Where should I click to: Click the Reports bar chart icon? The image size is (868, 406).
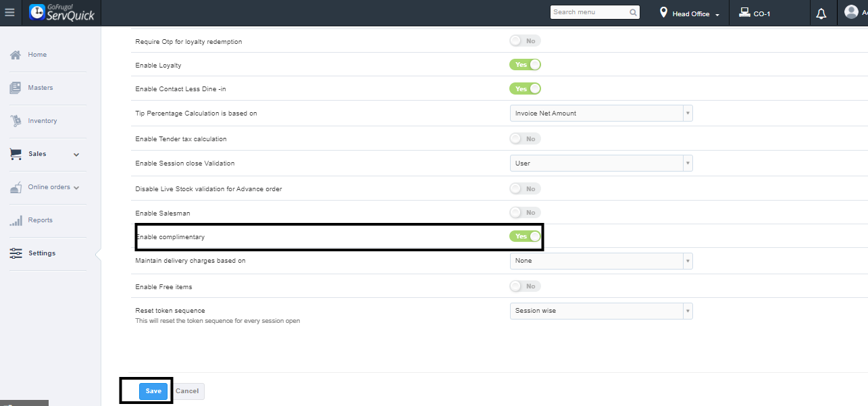[16, 220]
